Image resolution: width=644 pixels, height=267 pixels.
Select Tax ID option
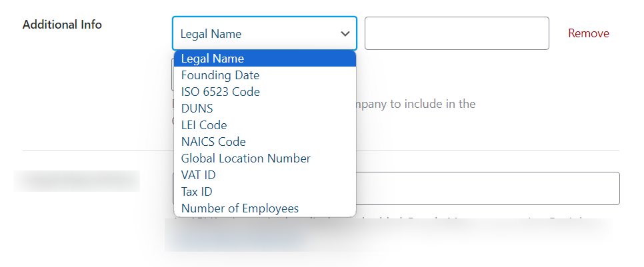point(265,192)
